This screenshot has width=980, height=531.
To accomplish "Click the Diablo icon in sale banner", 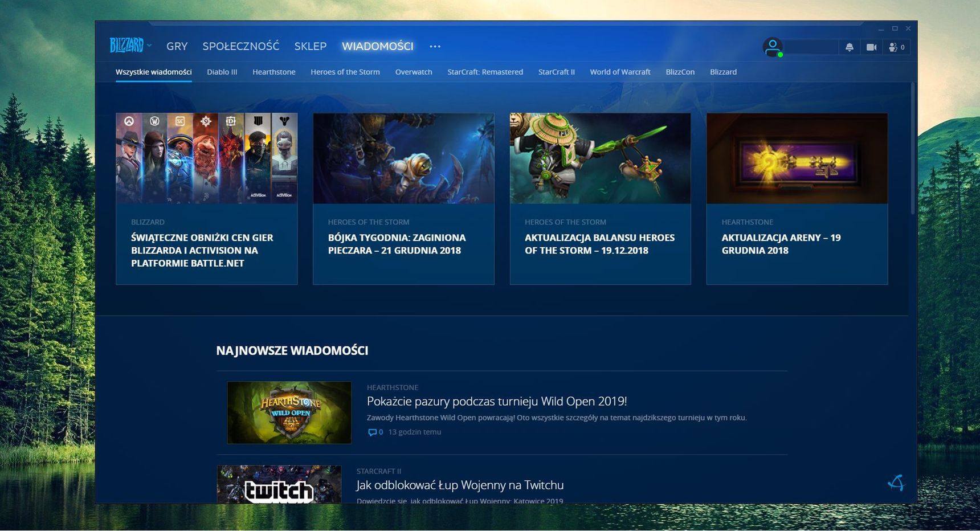I will coord(231,121).
